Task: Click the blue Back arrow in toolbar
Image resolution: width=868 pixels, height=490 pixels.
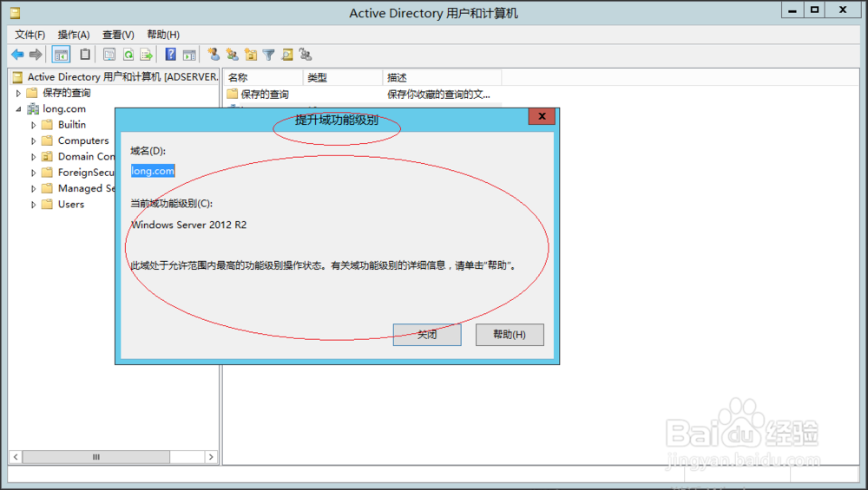Action: (17, 54)
